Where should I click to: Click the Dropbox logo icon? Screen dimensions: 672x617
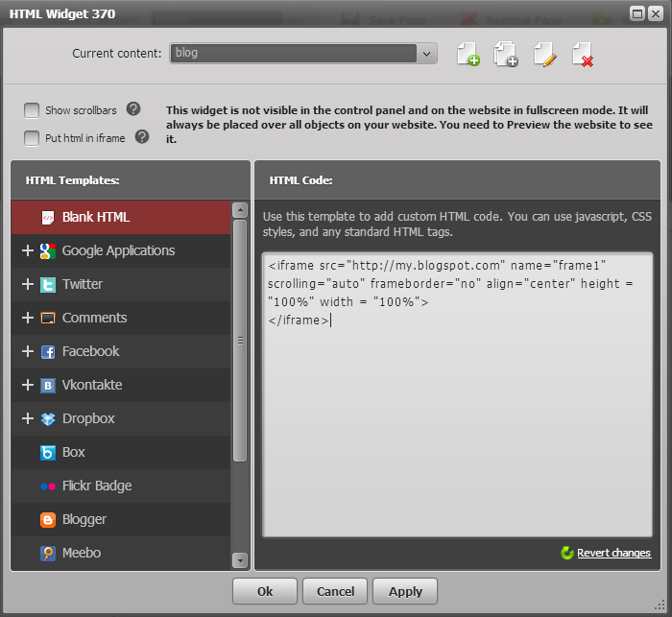tap(48, 418)
